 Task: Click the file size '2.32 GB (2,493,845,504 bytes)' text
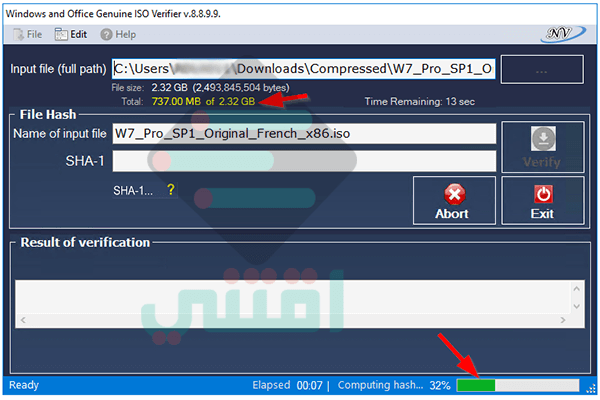[220, 88]
